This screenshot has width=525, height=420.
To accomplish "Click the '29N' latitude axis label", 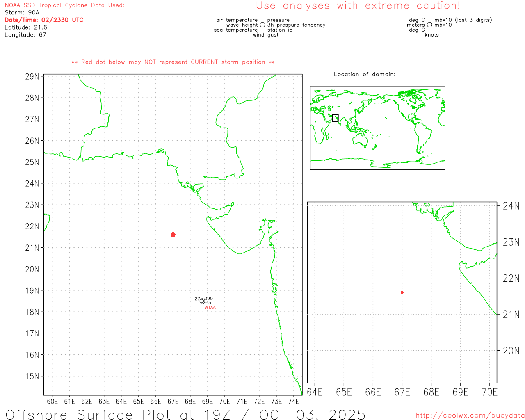I will point(32,77).
